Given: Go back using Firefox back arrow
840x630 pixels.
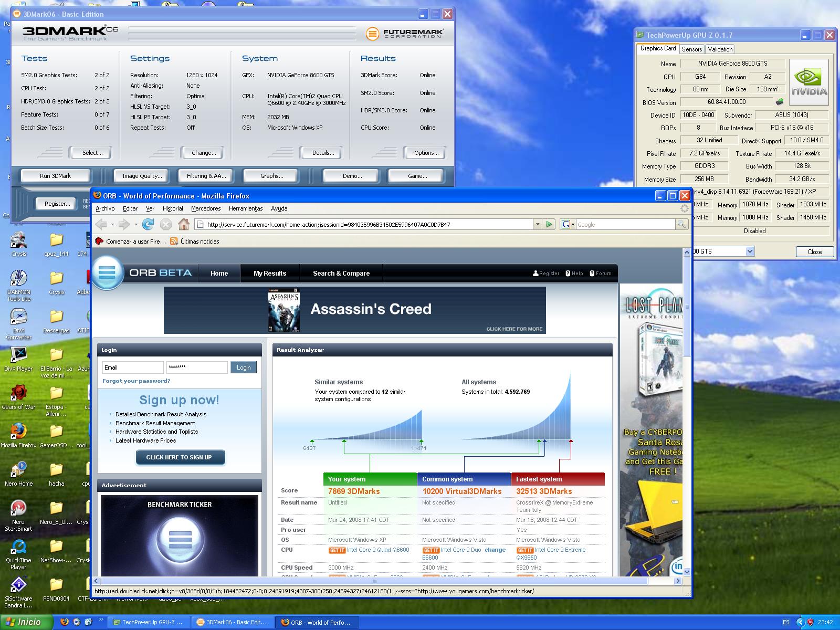Looking at the screenshot, I should click(101, 224).
